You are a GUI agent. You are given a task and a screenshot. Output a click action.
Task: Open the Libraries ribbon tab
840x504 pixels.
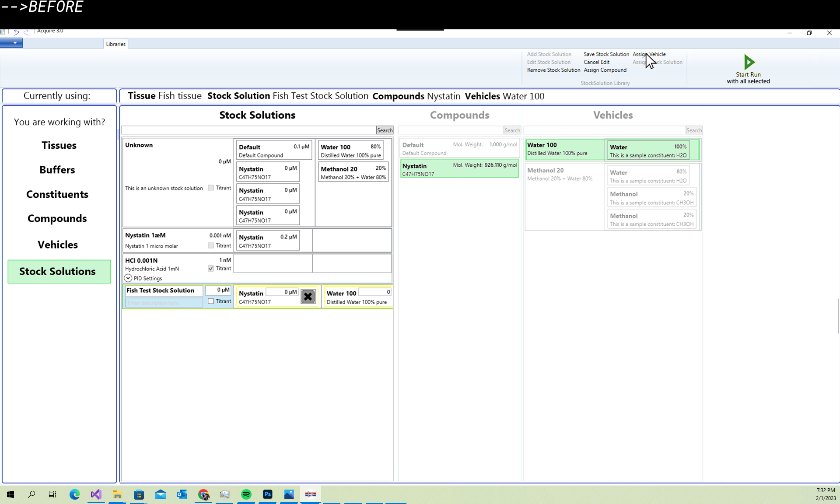coord(115,44)
